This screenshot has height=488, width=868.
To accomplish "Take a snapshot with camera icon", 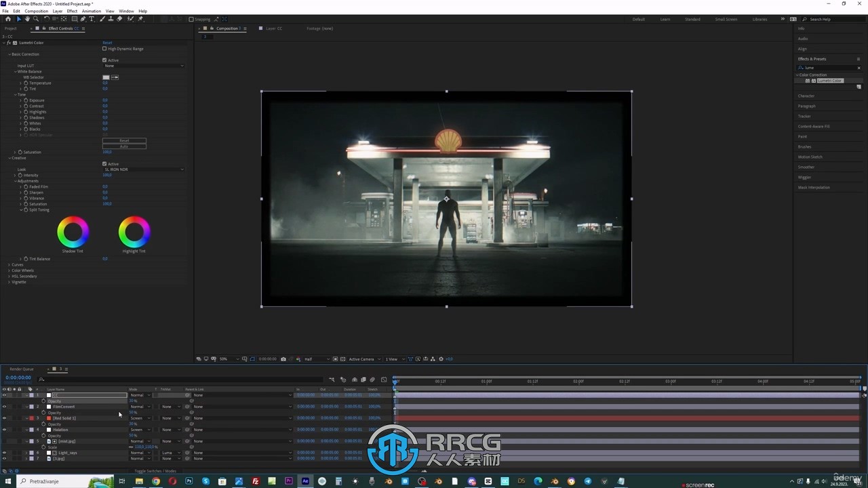I will [283, 359].
